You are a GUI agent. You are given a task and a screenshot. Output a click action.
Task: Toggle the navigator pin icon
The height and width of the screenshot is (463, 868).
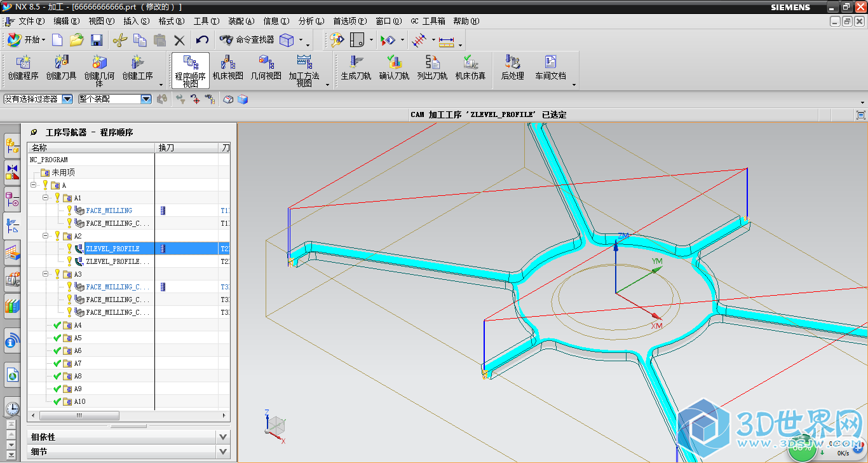coord(34,132)
